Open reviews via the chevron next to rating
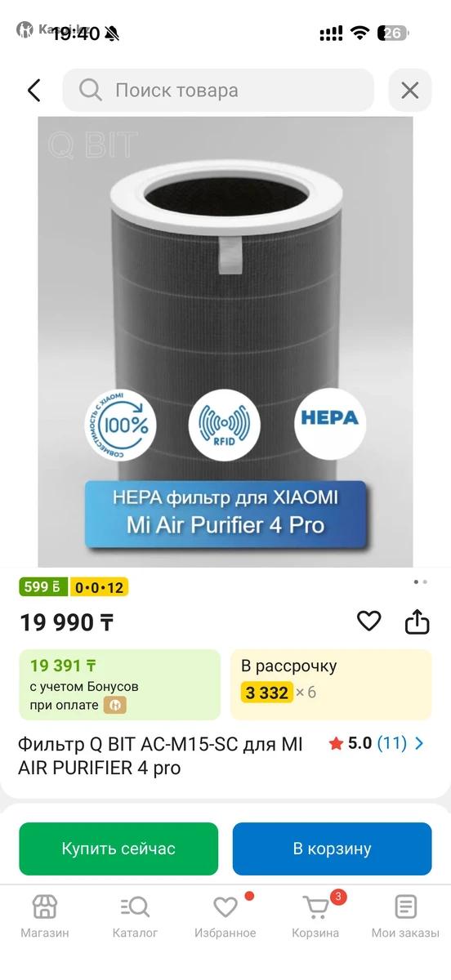Viewport: 451px width, 980px height. click(420, 743)
